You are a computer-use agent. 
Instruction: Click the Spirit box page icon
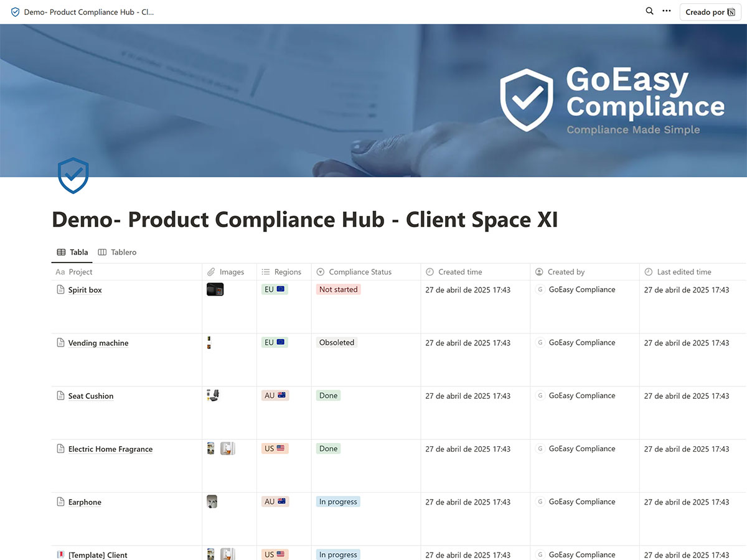point(60,290)
